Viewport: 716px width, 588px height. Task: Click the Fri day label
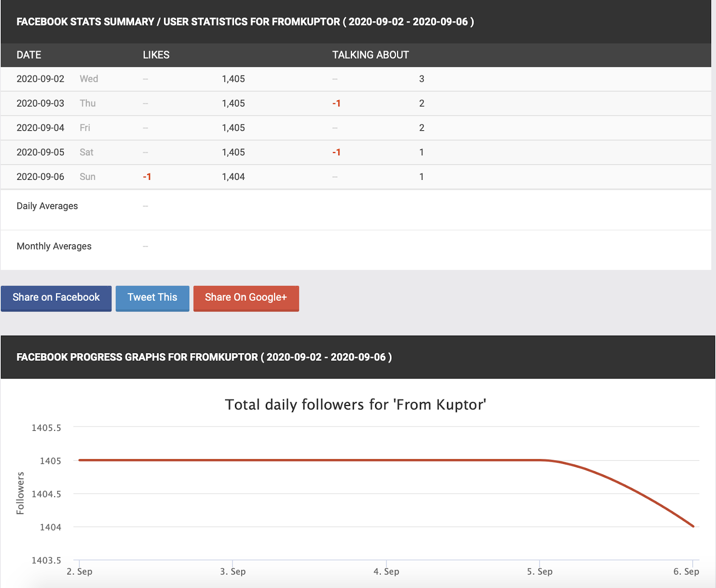point(85,128)
